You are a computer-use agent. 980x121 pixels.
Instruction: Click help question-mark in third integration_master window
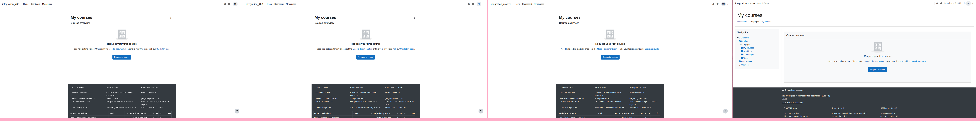click(725, 111)
